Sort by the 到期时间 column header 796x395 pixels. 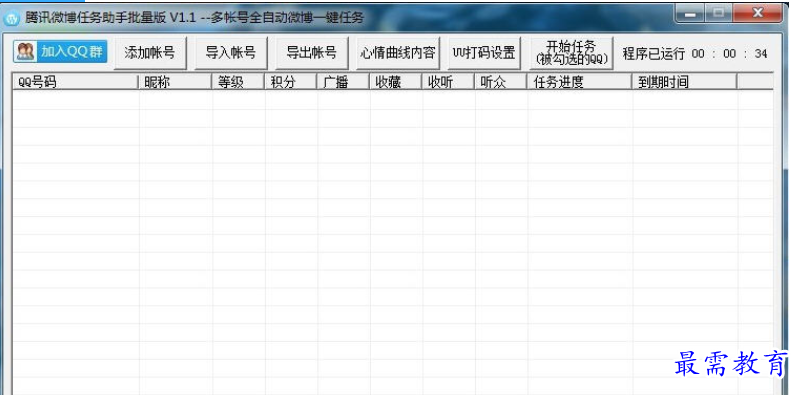[684, 82]
